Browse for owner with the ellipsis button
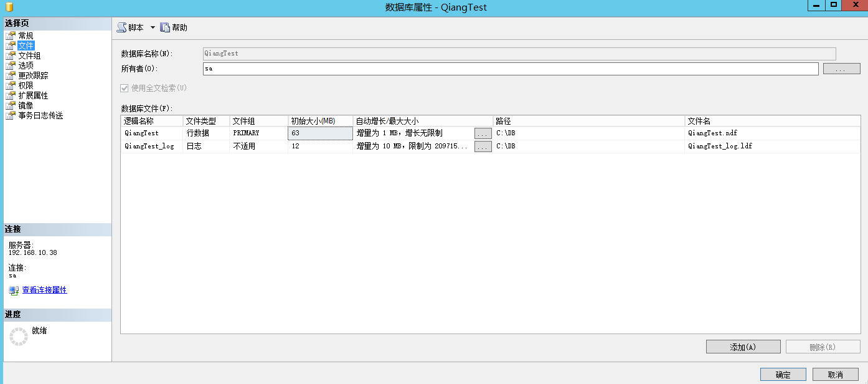Image resolution: width=868 pixels, height=384 pixels. coord(841,69)
